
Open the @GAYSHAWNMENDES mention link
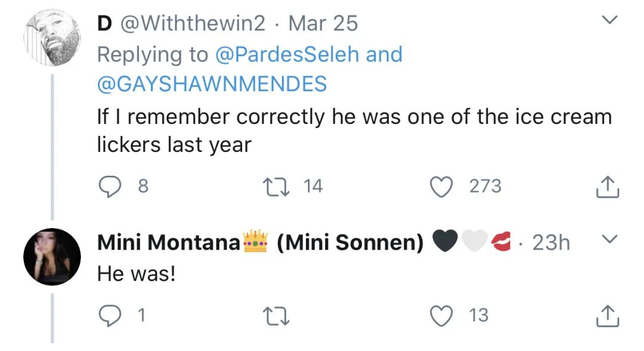tap(212, 83)
